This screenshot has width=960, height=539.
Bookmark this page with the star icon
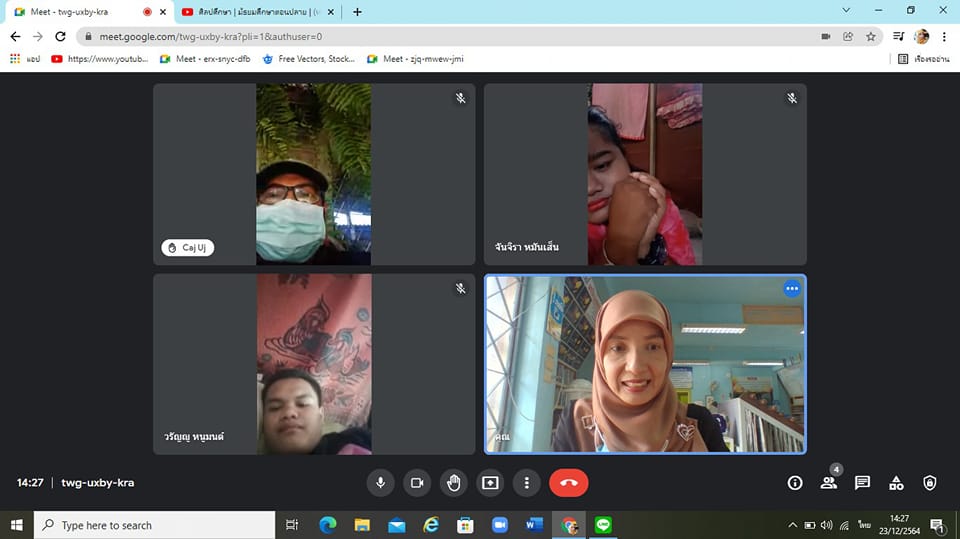pyautogui.click(x=871, y=36)
